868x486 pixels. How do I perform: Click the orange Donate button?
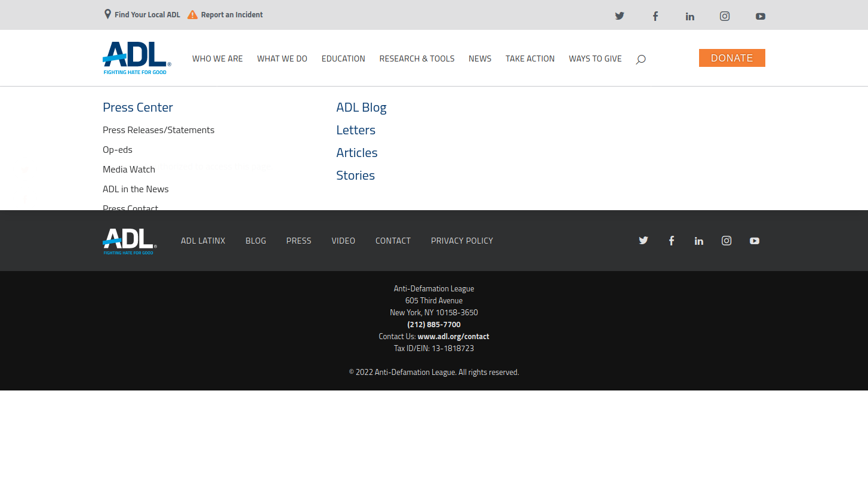click(x=732, y=58)
